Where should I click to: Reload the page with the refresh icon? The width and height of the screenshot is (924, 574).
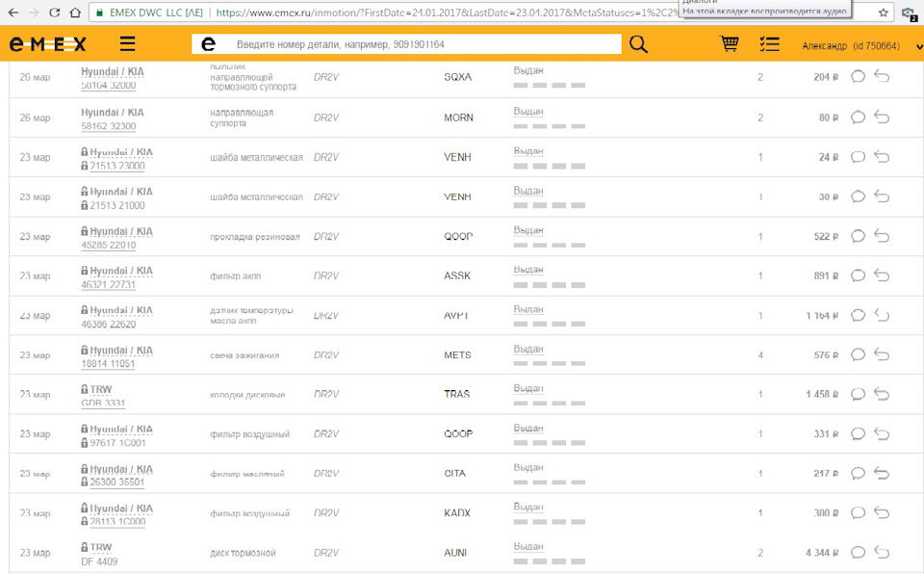click(x=54, y=13)
